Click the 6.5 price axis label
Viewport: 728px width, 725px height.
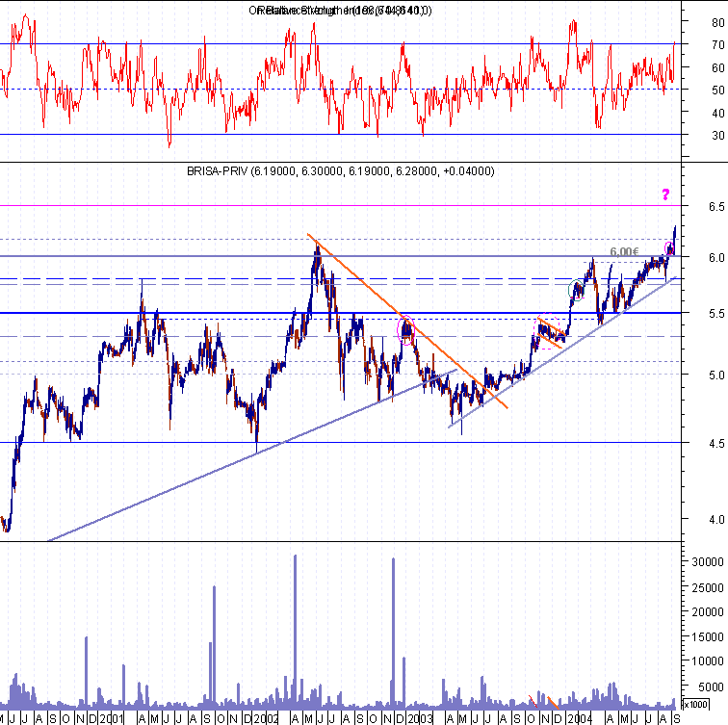(x=716, y=207)
